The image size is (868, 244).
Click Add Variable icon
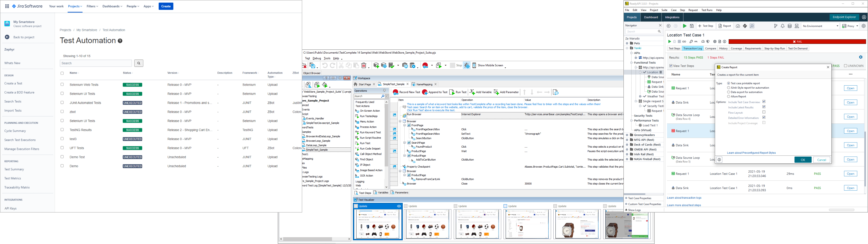click(472, 92)
